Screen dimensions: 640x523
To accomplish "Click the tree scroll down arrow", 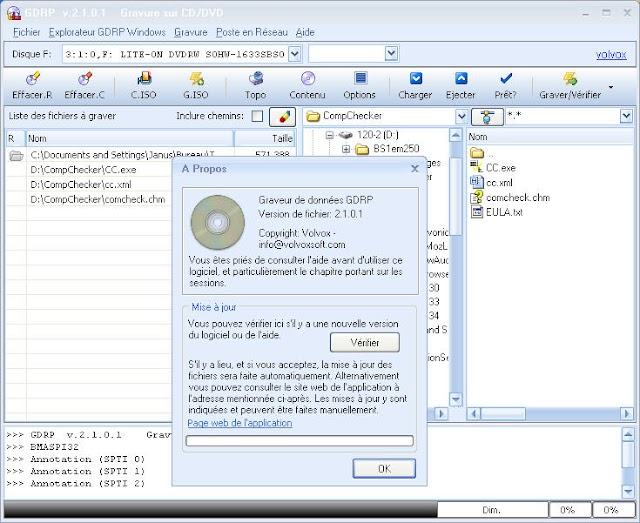I will (x=456, y=399).
